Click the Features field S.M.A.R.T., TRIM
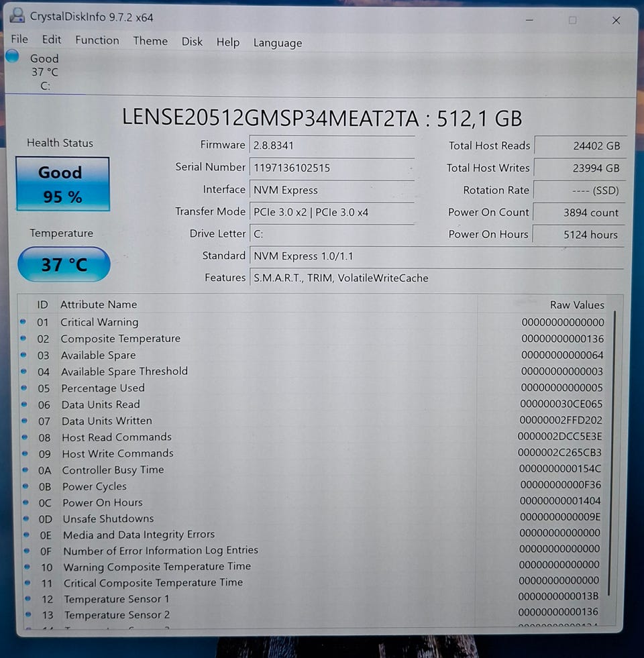 coord(437,278)
